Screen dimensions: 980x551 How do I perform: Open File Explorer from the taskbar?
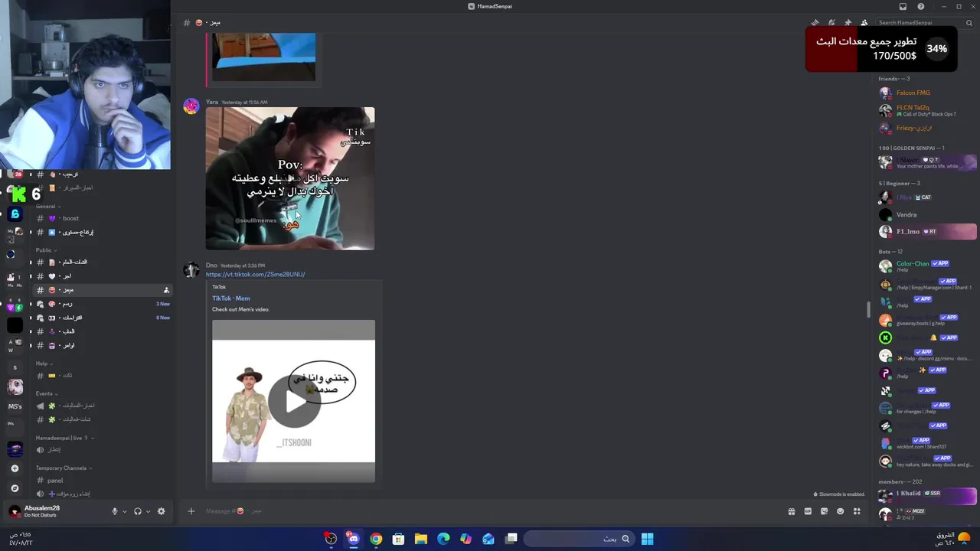click(421, 539)
